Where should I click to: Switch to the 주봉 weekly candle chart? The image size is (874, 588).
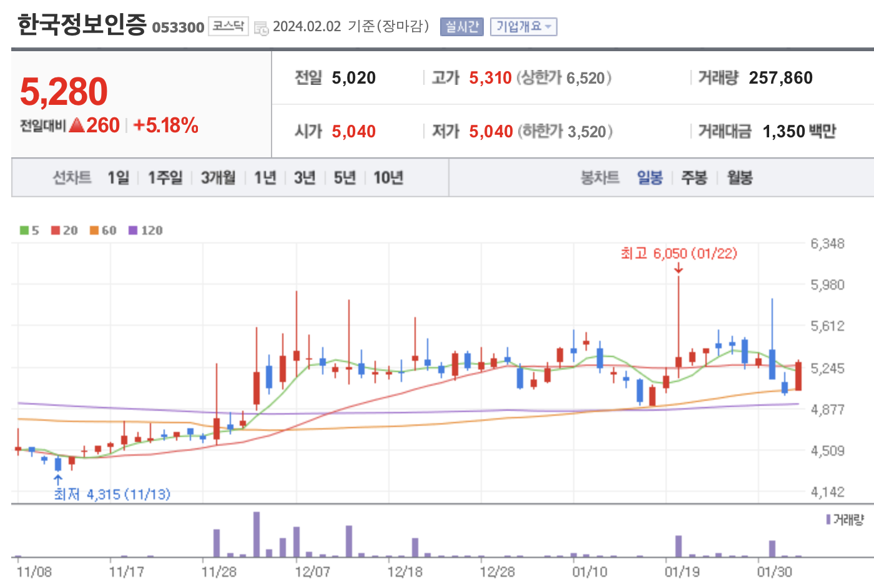[694, 178]
